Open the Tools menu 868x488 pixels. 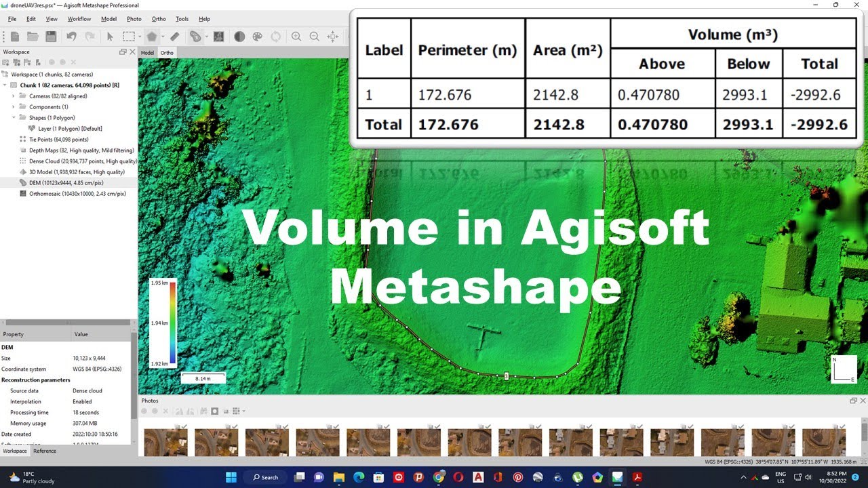182,19
